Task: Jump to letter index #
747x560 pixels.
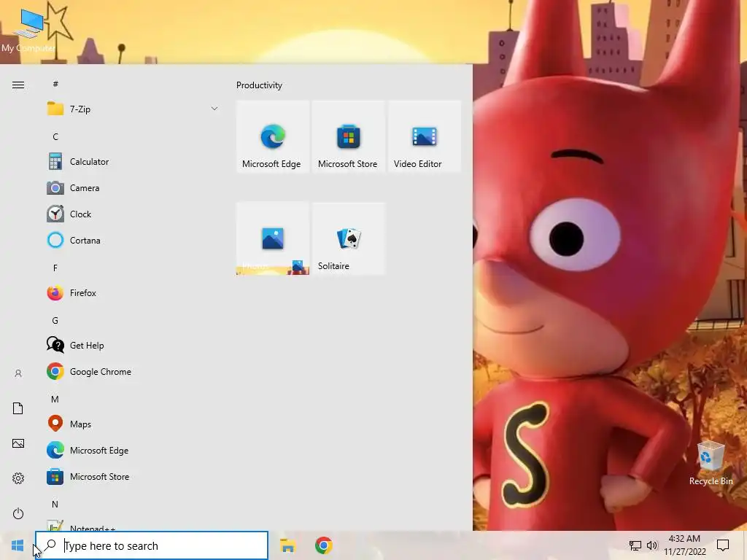Action: click(x=55, y=84)
